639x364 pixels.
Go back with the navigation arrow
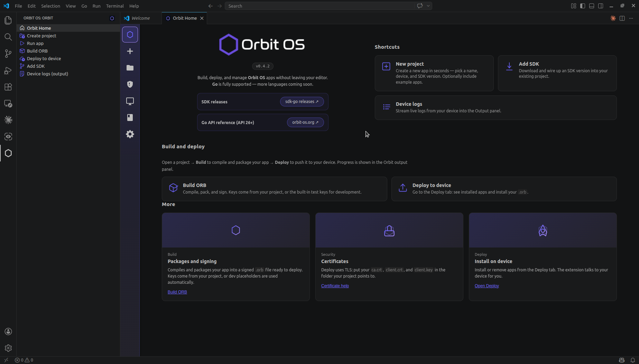(211, 6)
